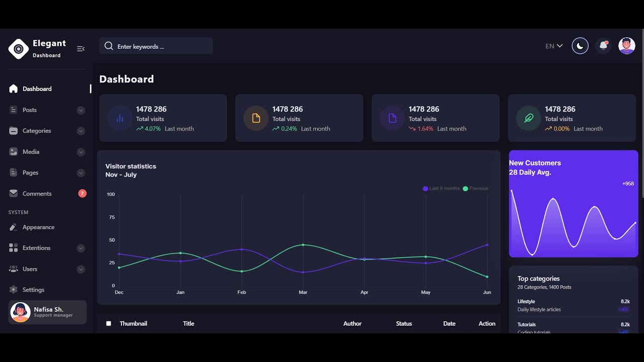Focus the Enter keywords search field

[156, 46]
